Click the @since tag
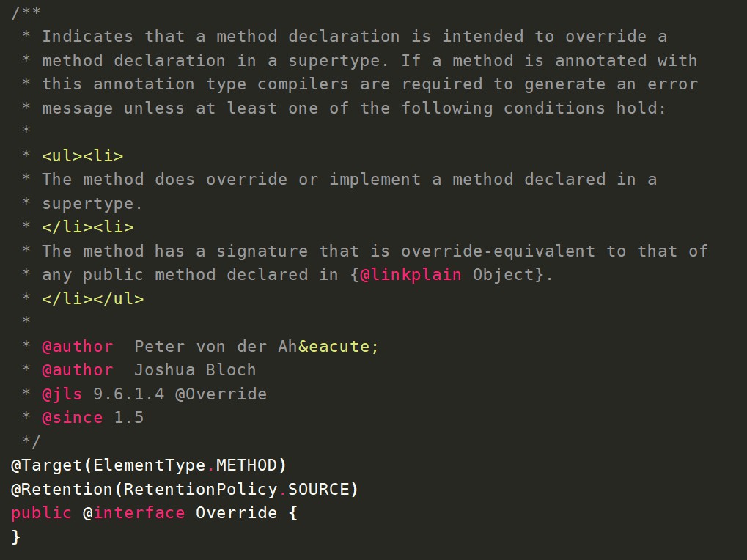The image size is (747, 560). (x=73, y=418)
